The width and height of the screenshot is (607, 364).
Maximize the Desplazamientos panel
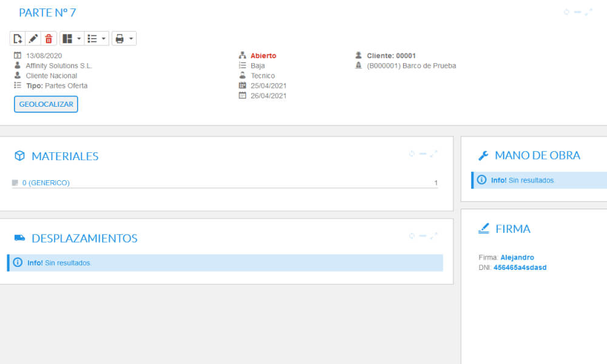pyautogui.click(x=433, y=235)
